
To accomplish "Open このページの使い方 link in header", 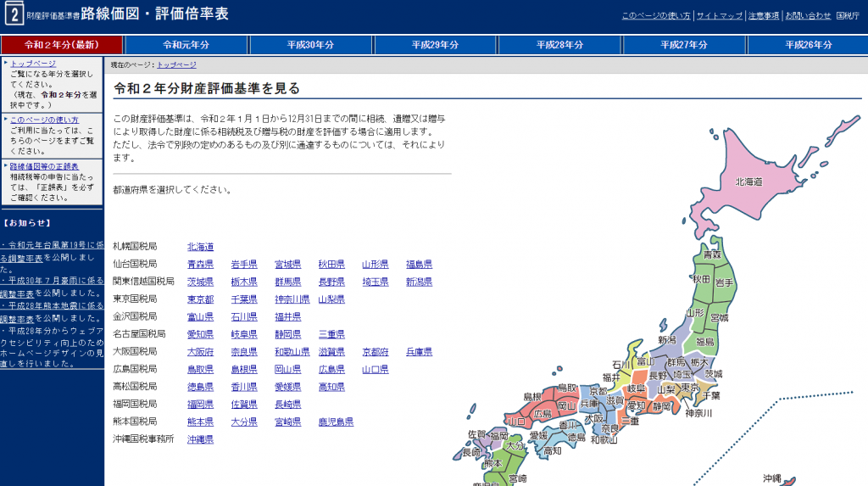I will coord(656,16).
